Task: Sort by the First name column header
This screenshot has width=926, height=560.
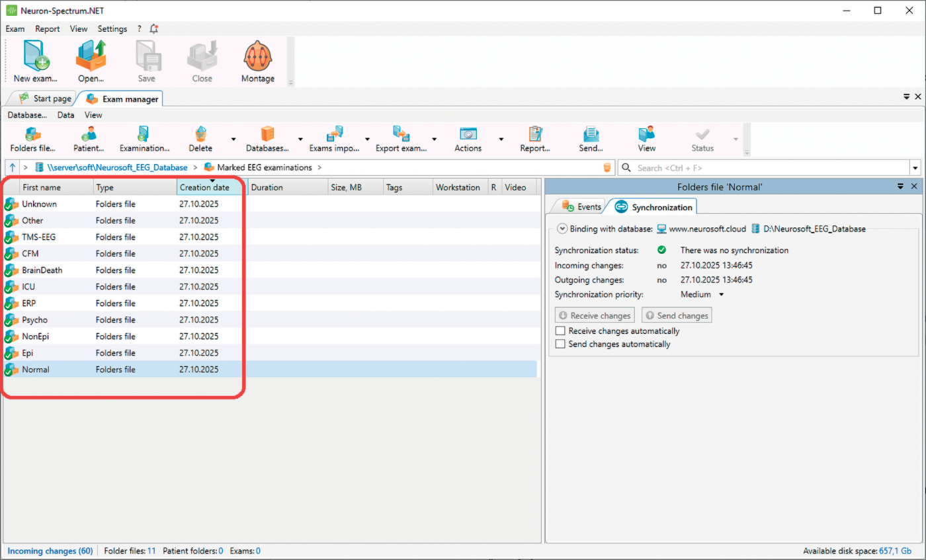Action: click(x=56, y=187)
